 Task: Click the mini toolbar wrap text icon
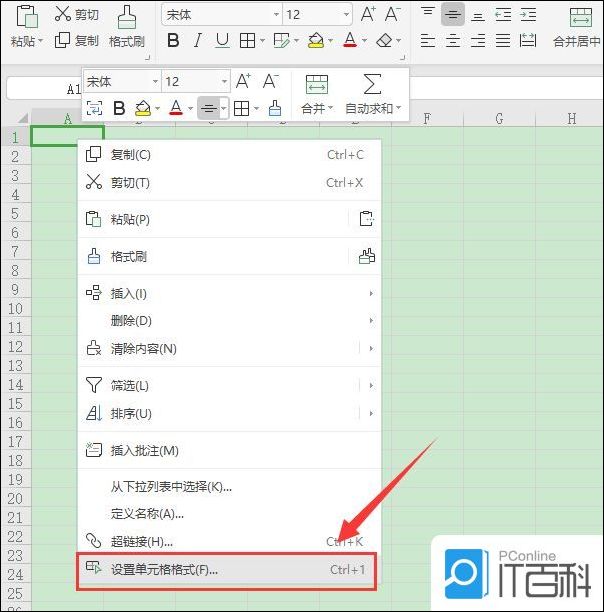tap(94, 108)
